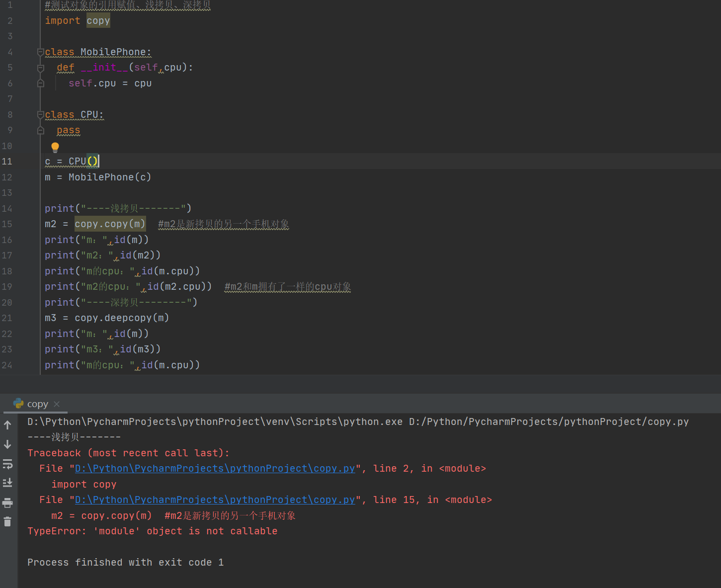Click highlighted 'copy' module name on line 2

(x=98, y=21)
